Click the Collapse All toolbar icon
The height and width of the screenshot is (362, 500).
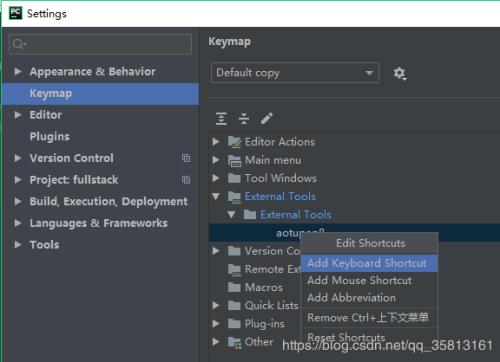pyautogui.click(x=244, y=119)
